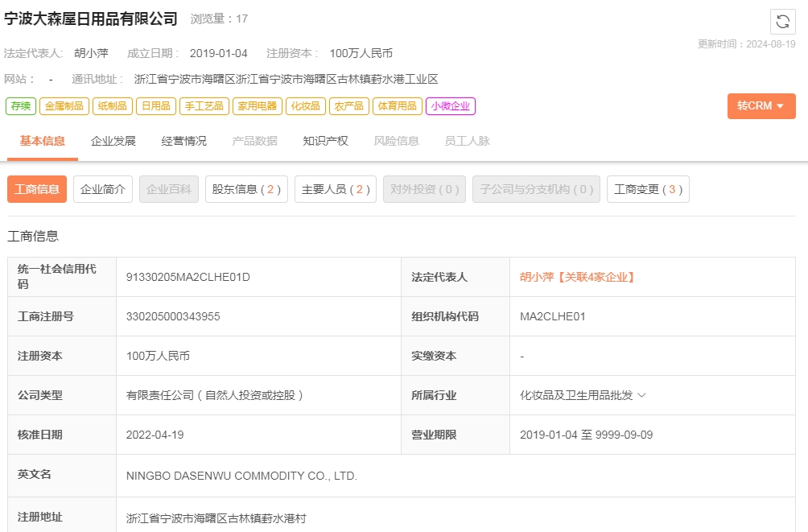808x532 pixels.
Task: Click the registration number 330205000343955
Action: tap(173, 316)
